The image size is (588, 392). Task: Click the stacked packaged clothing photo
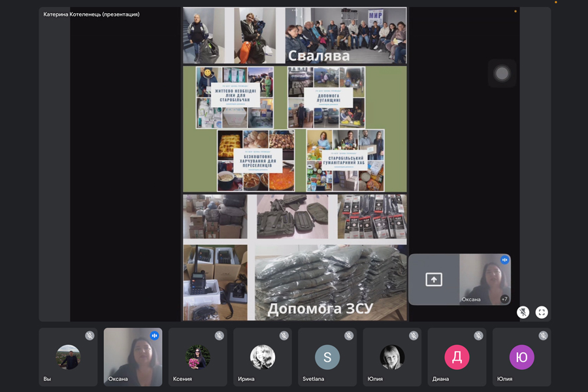(x=331, y=282)
